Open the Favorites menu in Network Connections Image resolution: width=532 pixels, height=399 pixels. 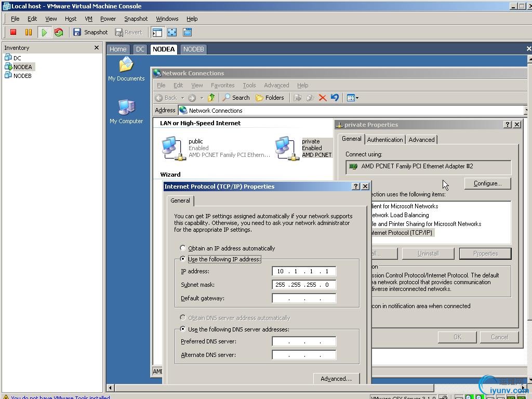click(222, 85)
